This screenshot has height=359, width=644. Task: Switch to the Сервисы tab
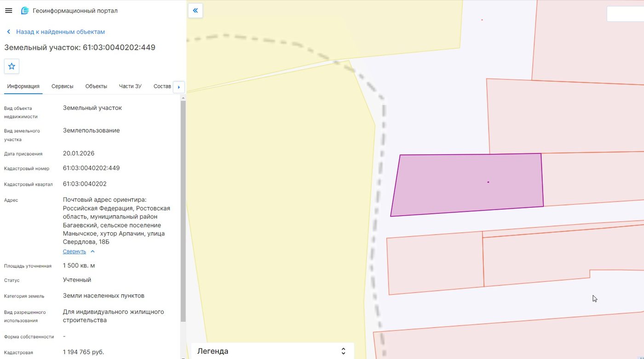pos(62,86)
